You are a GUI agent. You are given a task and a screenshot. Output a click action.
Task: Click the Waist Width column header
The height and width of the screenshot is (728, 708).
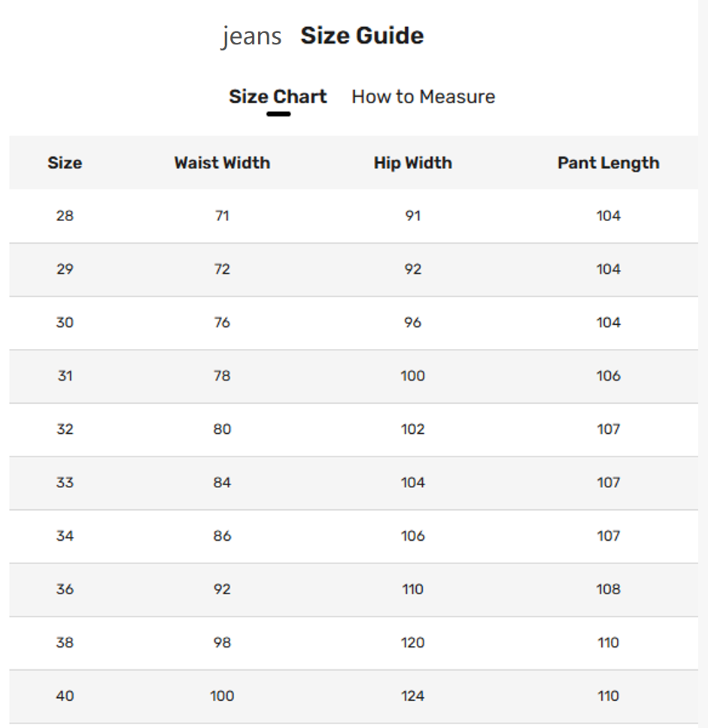point(222,163)
